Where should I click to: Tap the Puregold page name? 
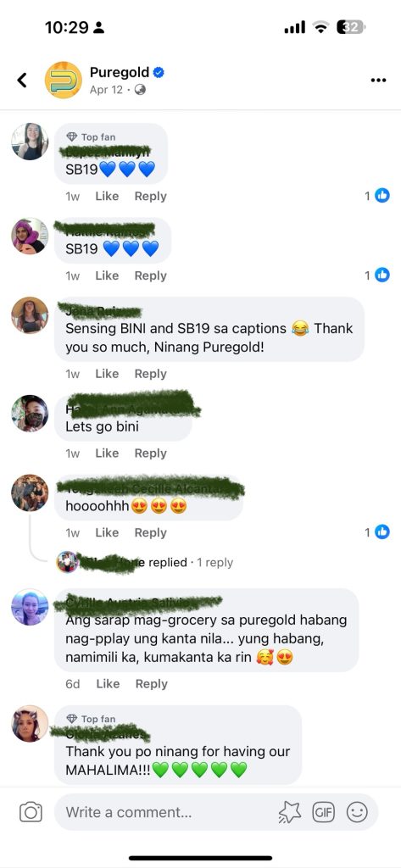[120, 73]
